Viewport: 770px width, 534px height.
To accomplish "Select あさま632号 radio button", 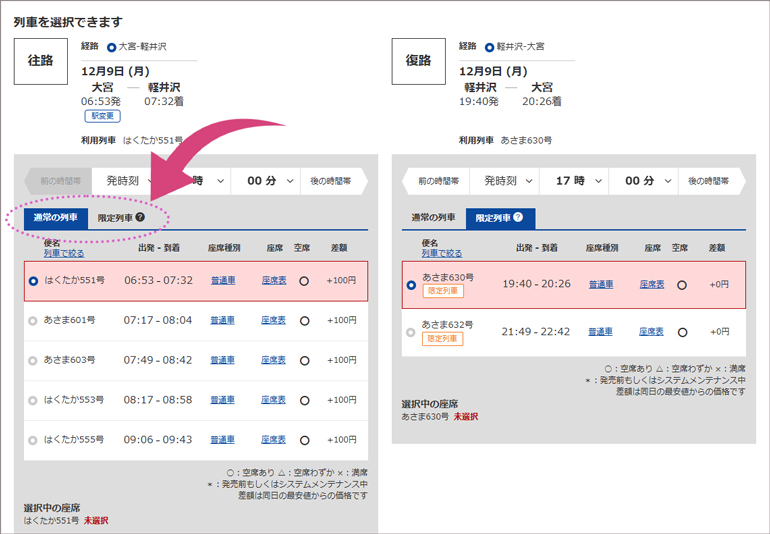I will tap(411, 333).
